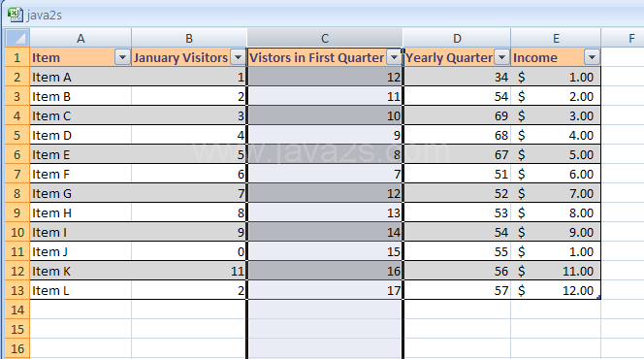644x359 pixels.
Task: Click the 'Item L' cell
Action: 80,290
